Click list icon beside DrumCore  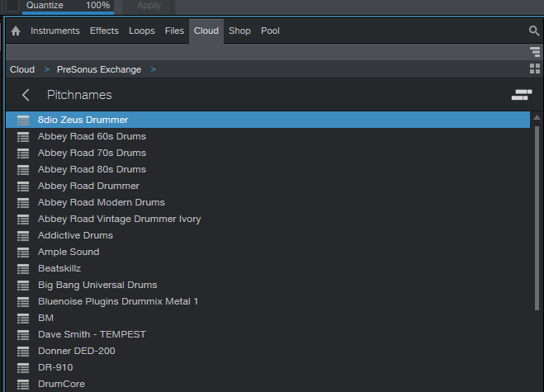coord(23,384)
